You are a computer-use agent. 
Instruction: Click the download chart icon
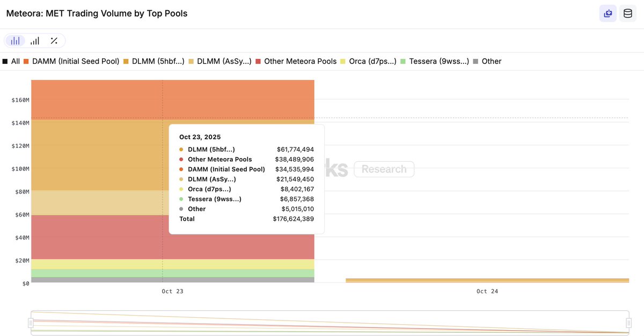[608, 13]
